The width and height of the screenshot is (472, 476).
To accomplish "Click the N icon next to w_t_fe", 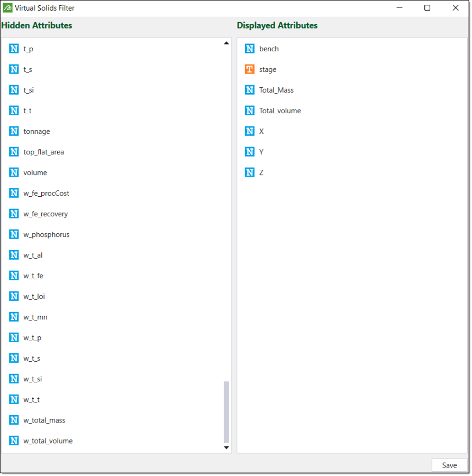I will [x=14, y=276].
